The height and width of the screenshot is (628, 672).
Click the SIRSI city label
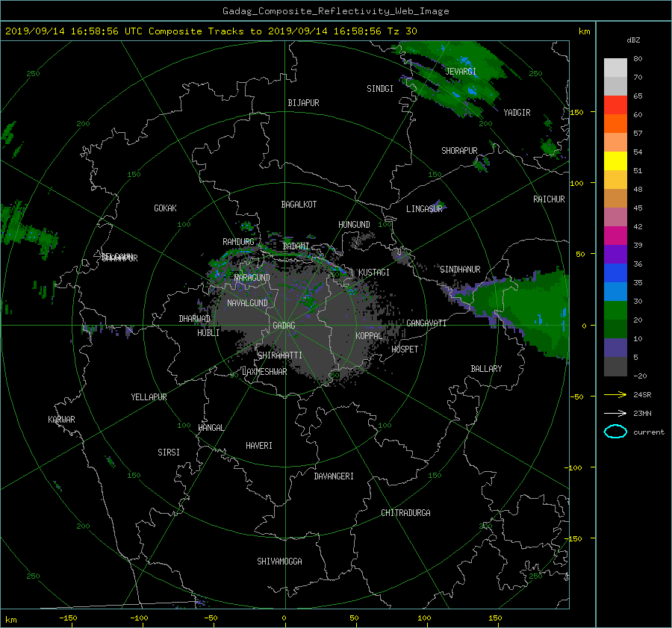click(169, 453)
